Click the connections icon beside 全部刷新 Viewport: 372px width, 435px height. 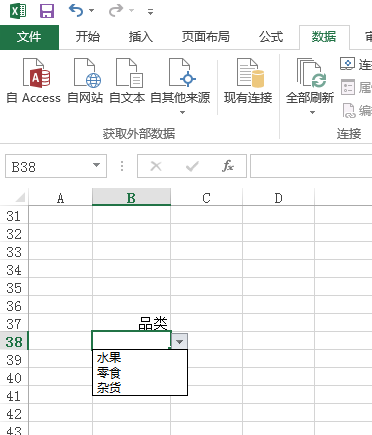tap(347, 63)
